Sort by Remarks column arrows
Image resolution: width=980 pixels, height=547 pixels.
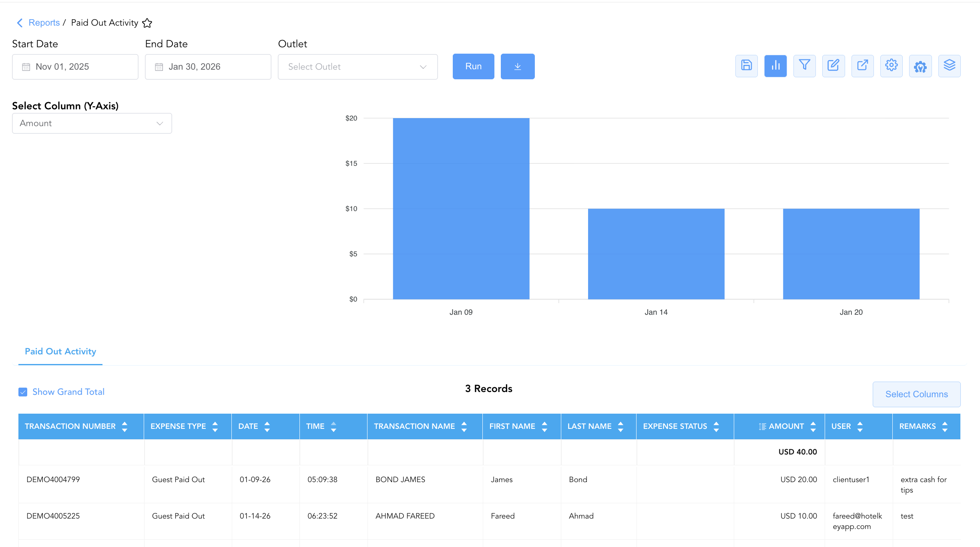click(945, 426)
